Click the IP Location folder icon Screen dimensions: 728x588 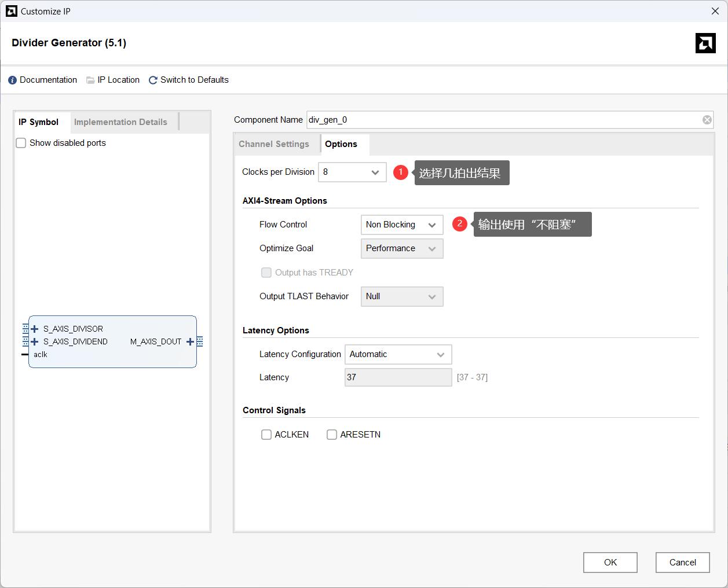tap(90, 80)
